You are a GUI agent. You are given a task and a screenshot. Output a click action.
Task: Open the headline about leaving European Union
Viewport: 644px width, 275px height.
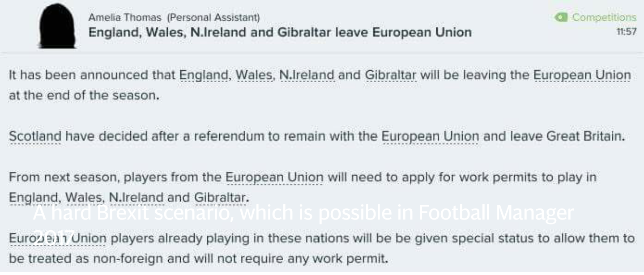(x=280, y=32)
